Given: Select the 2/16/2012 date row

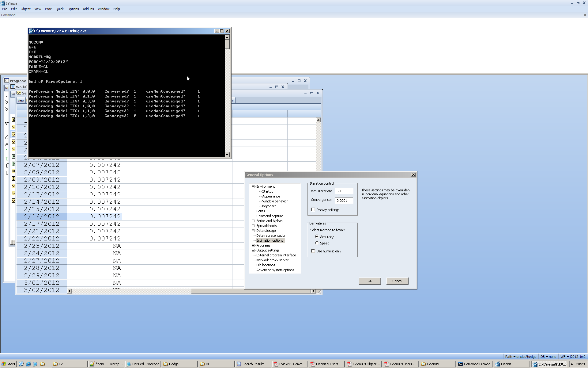Looking at the screenshot, I should point(42,217).
